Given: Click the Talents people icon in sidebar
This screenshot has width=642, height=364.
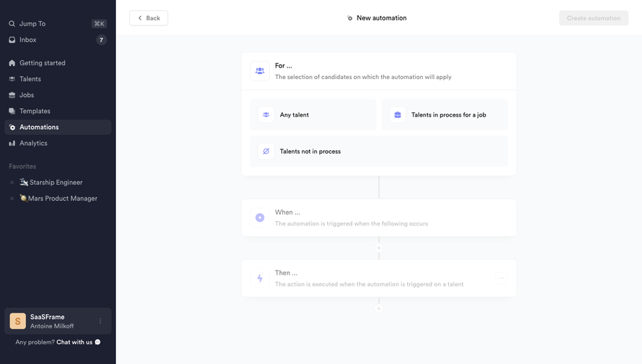Looking at the screenshot, I should (x=12, y=79).
